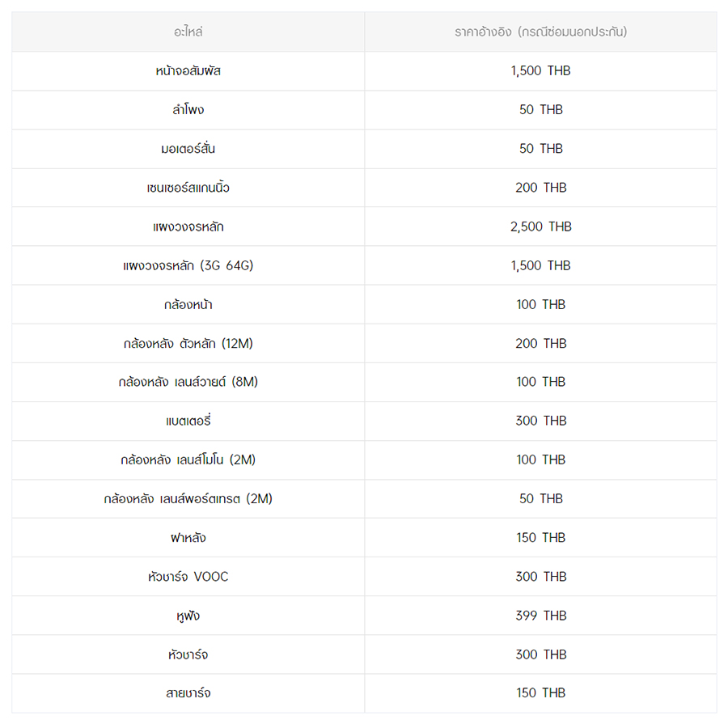728x724 pixels.
Task: Select the 'แบตเตอรี่' part cell
Action: (188, 421)
